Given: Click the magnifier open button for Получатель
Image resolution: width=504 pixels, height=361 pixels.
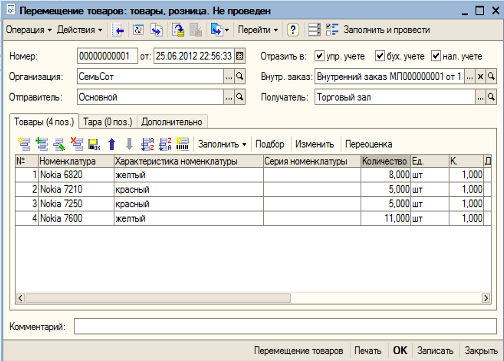Looking at the screenshot, I should click(x=491, y=97).
